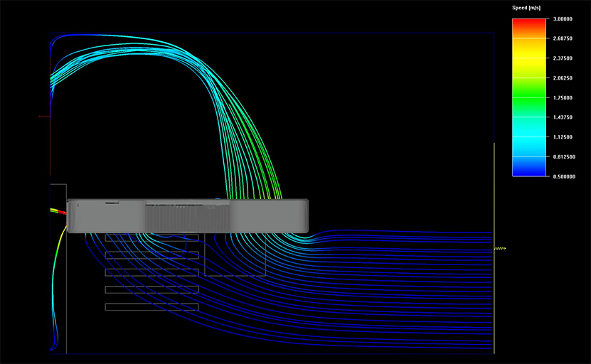591x364 pixels.
Task: Select the 1.75000 legend value
Action: click(x=563, y=98)
